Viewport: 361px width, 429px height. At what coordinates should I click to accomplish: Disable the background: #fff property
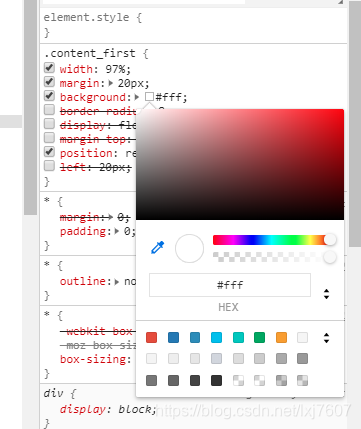coord(49,96)
